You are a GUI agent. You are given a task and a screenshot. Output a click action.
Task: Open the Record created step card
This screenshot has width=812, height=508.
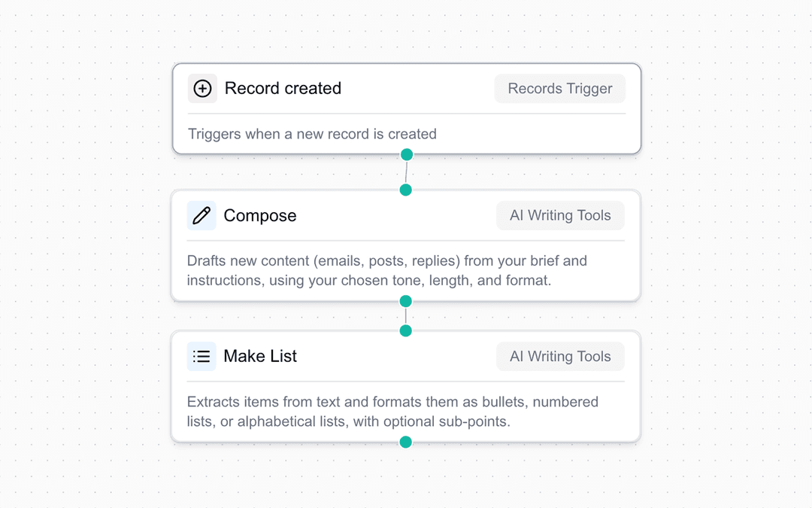tap(406, 109)
